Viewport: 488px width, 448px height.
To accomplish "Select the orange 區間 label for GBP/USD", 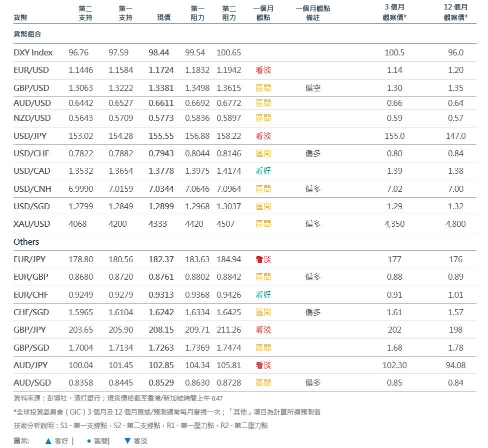I will 263,88.
